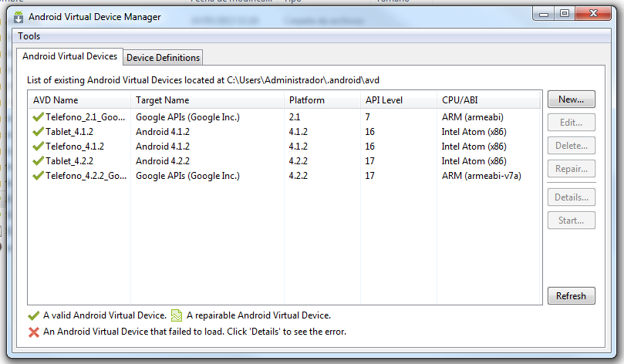Sort by the Target Name column header

click(x=207, y=99)
